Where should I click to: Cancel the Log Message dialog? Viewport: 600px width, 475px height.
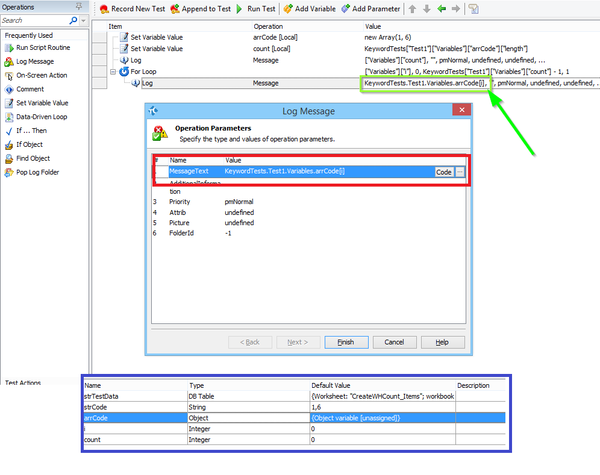395,342
